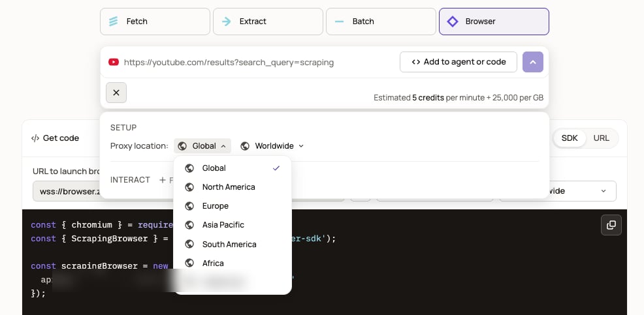This screenshot has width=644, height=315.
Task: Choose North America from the region list
Action: coord(233,187)
